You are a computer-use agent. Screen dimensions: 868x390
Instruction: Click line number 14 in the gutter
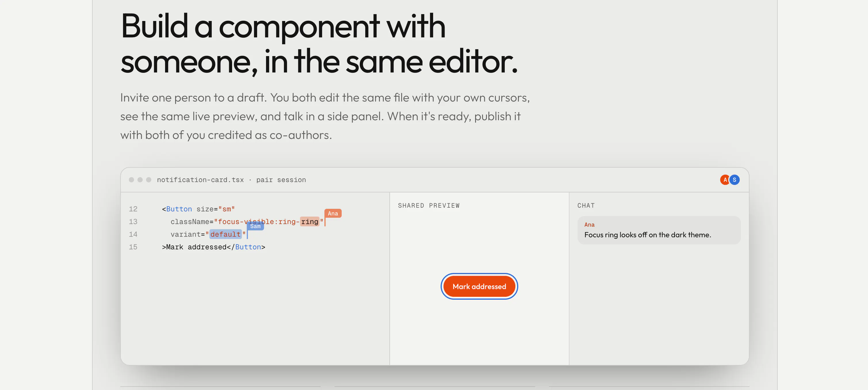pos(133,234)
